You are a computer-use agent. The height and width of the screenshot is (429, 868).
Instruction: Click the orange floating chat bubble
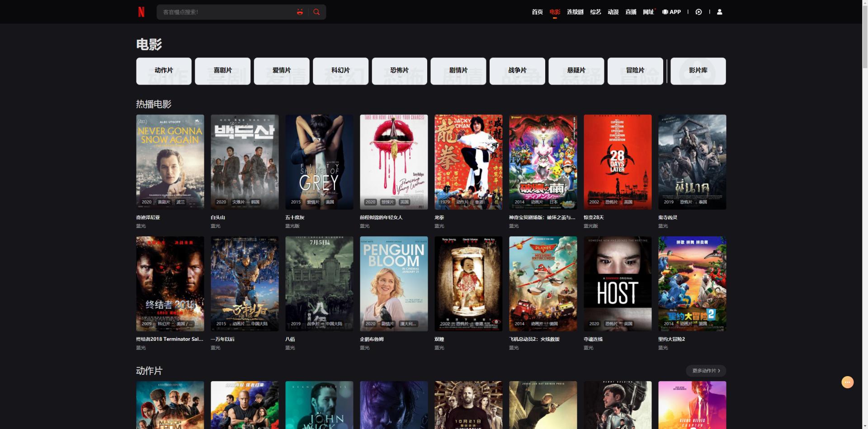pos(847,382)
